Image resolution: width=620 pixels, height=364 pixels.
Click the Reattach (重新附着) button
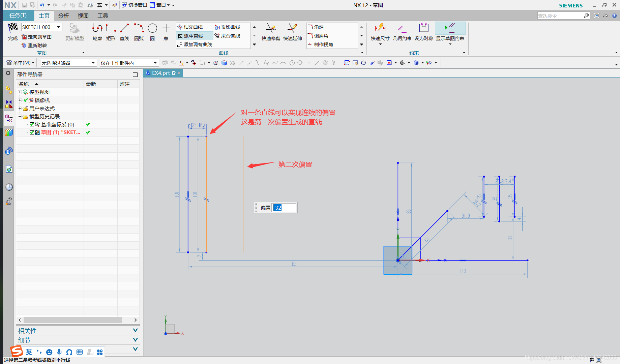coord(34,45)
